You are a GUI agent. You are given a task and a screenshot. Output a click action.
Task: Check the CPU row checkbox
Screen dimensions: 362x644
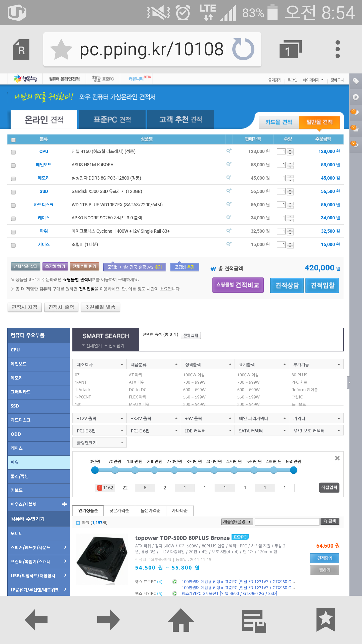coord(13,152)
